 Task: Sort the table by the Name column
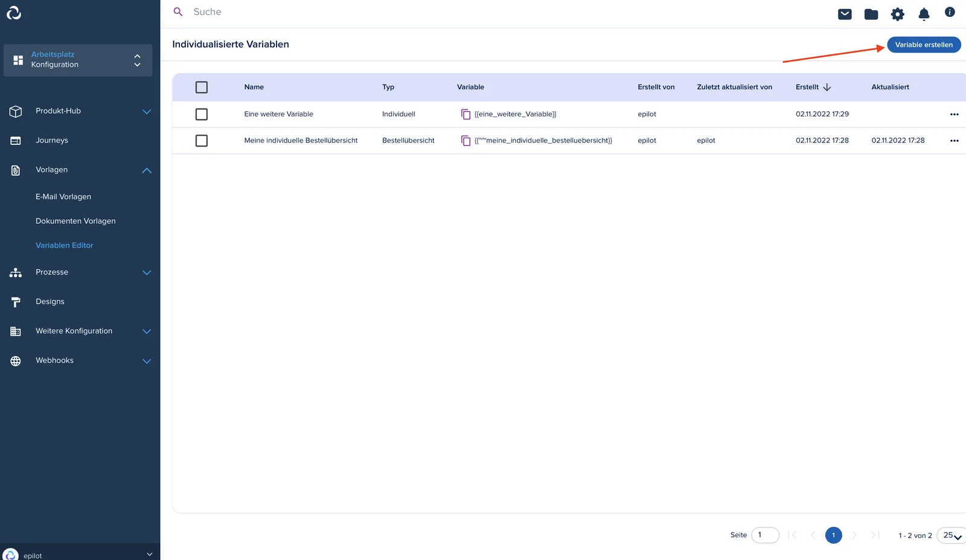point(254,87)
